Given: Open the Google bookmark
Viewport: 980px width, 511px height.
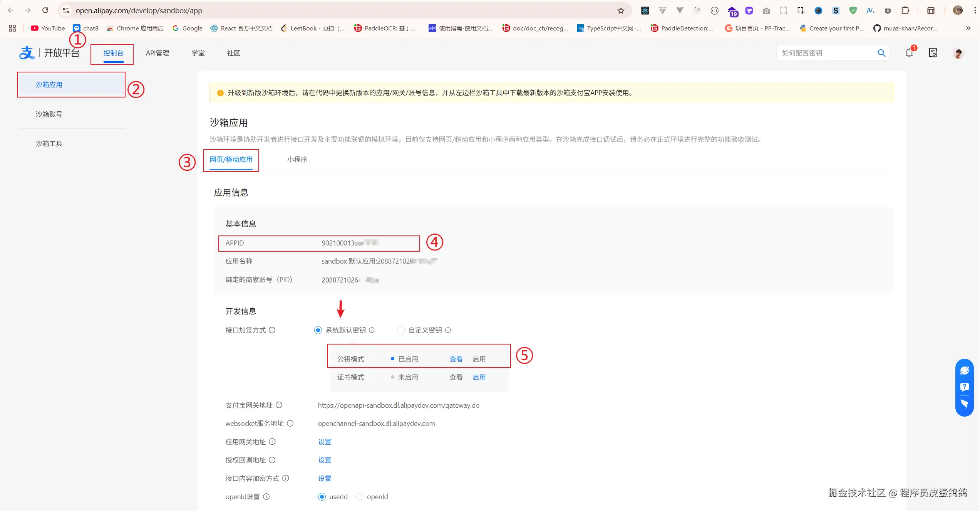Looking at the screenshot, I should (188, 28).
